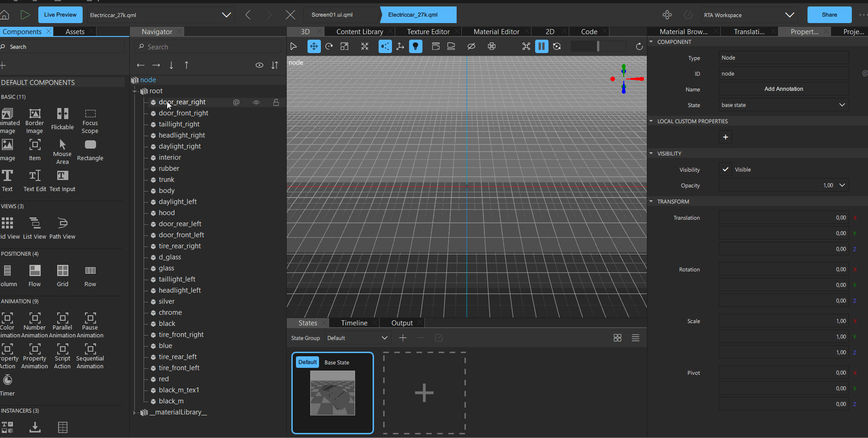Switch to Screen01.ui.qml document tab

coord(332,15)
